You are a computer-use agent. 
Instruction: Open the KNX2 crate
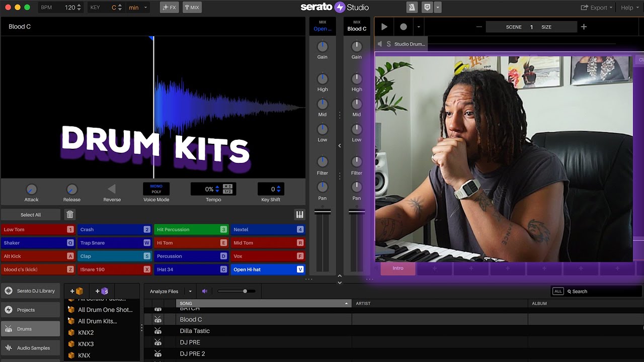(x=86, y=333)
